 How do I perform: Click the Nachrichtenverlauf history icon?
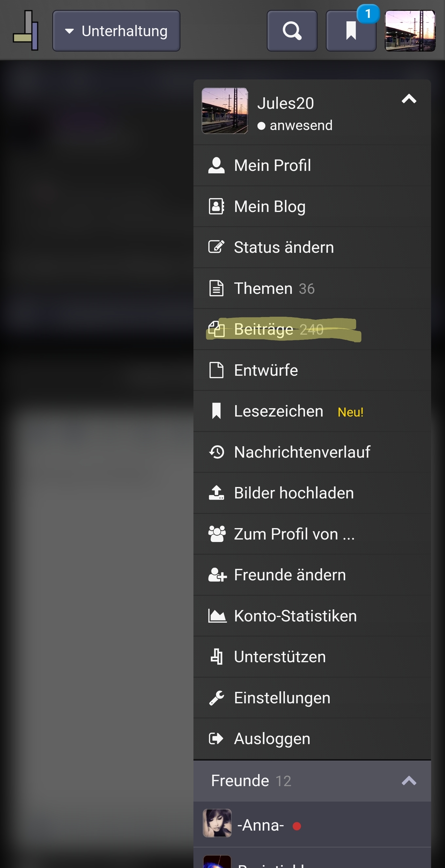pyautogui.click(x=216, y=452)
